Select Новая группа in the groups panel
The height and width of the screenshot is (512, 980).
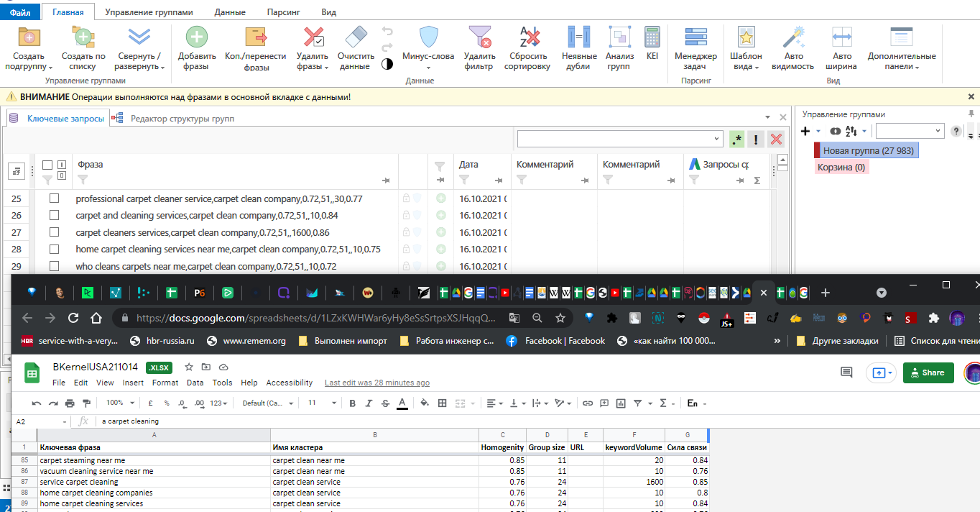pyautogui.click(x=868, y=150)
